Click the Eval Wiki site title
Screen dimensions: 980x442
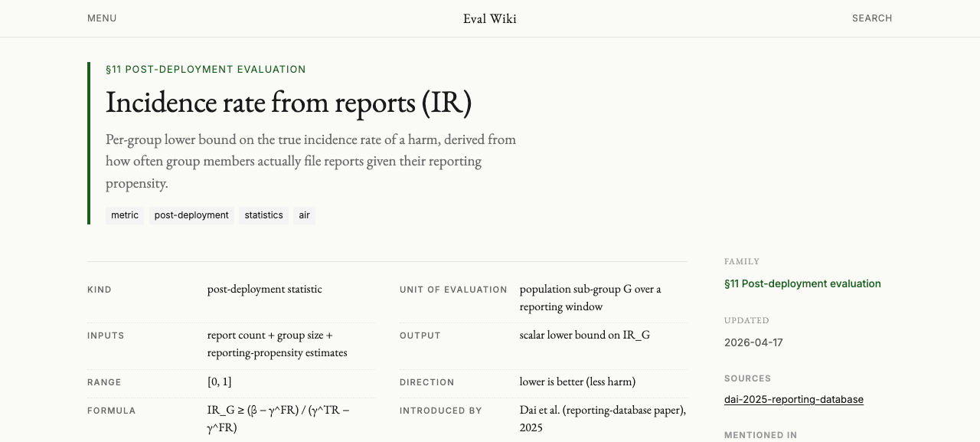pyautogui.click(x=490, y=18)
